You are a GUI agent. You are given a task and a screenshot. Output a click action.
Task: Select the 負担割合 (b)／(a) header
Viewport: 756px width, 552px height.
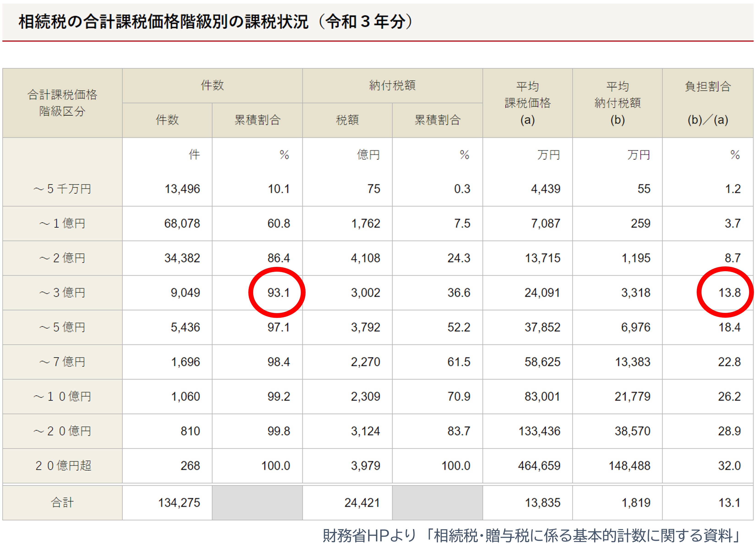[707, 103]
